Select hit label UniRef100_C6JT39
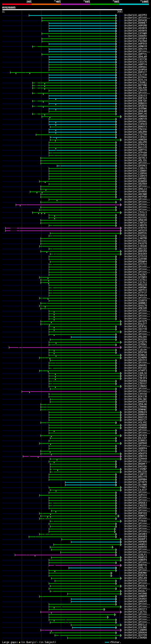 click(x=135, y=75)
